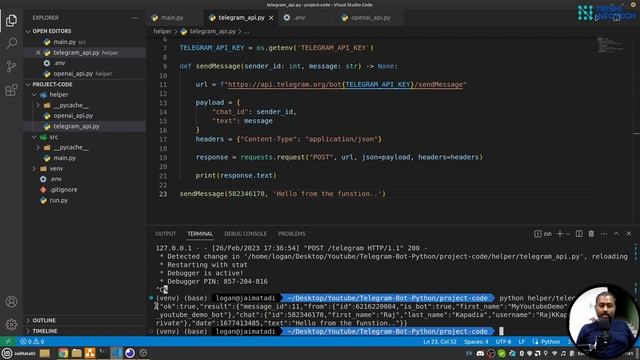Close the terminal panel
640x360 pixels.
[629, 233]
